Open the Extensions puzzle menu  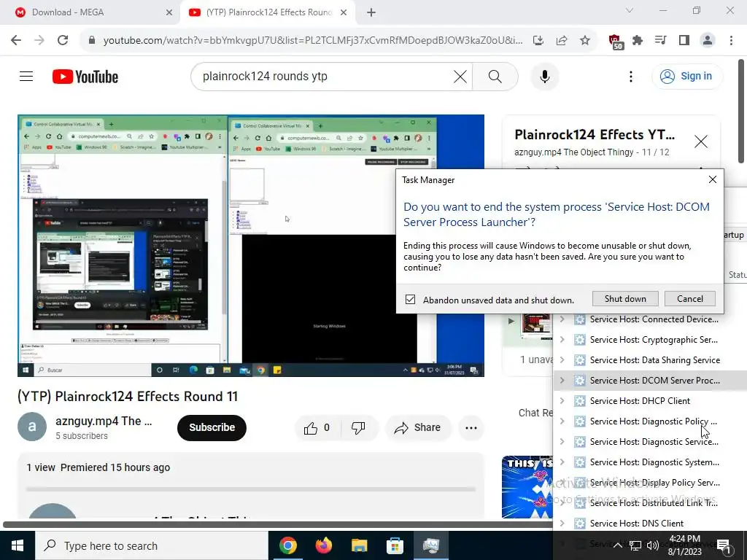tap(638, 41)
